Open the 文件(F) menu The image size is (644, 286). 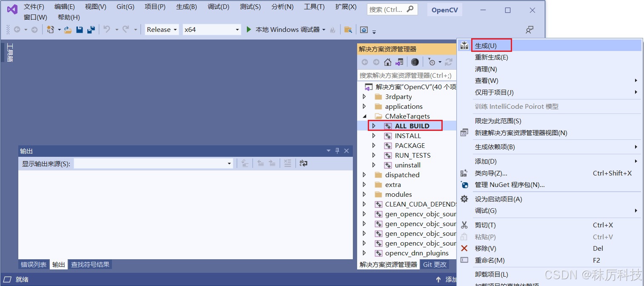click(34, 7)
